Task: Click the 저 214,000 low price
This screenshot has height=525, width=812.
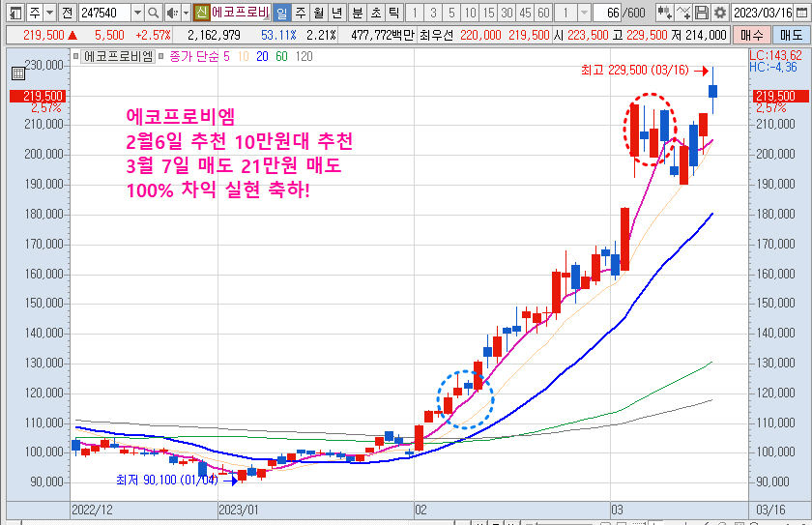Action: click(x=699, y=35)
